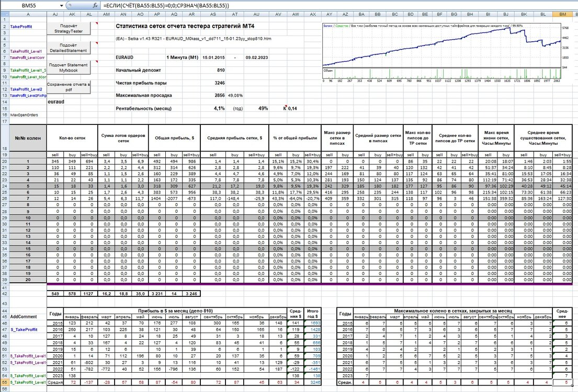Click the №№ колен table header
Image resolution: width=578 pixels, height=392 pixels.
coord(28,138)
